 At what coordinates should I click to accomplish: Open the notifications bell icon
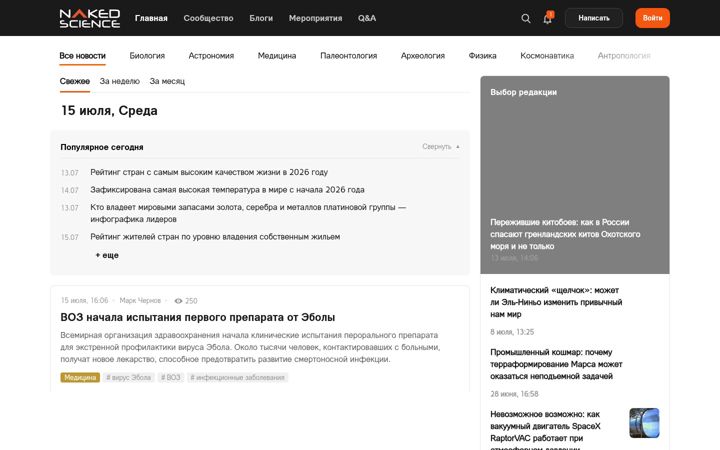547,18
